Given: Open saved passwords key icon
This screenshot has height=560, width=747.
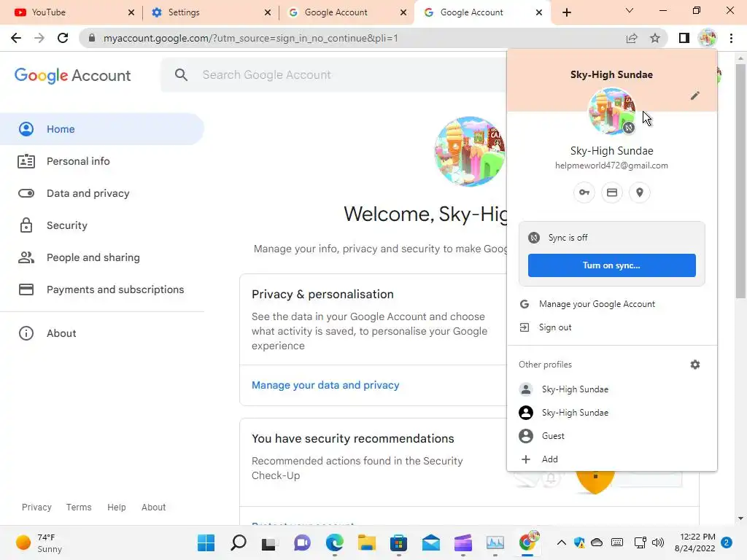Looking at the screenshot, I should pos(584,192).
